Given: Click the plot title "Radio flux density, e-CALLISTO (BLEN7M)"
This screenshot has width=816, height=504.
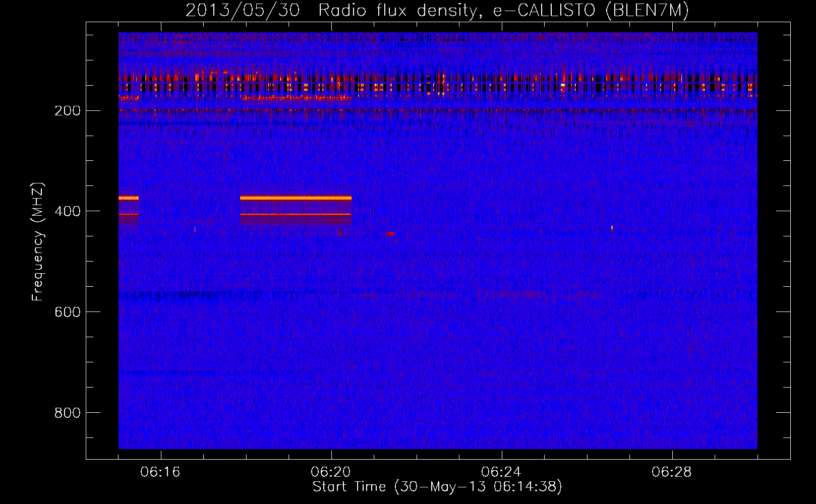Looking at the screenshot, I should pos(503,11).
